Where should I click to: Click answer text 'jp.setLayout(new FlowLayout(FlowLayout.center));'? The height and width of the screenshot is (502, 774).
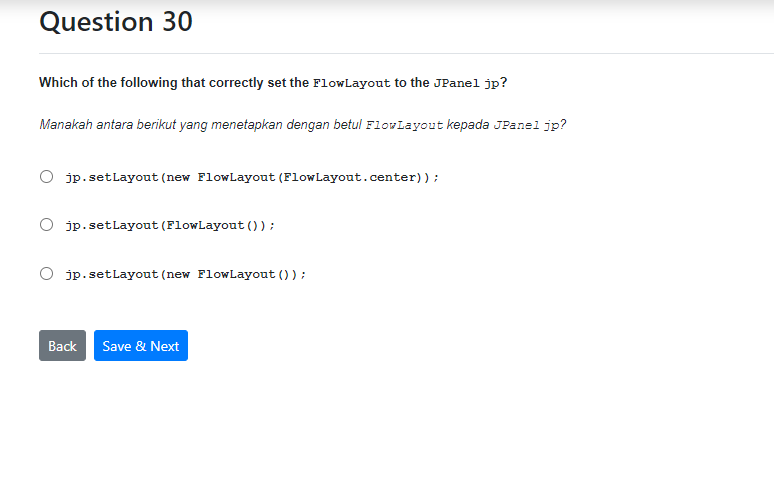coord(252,177)
